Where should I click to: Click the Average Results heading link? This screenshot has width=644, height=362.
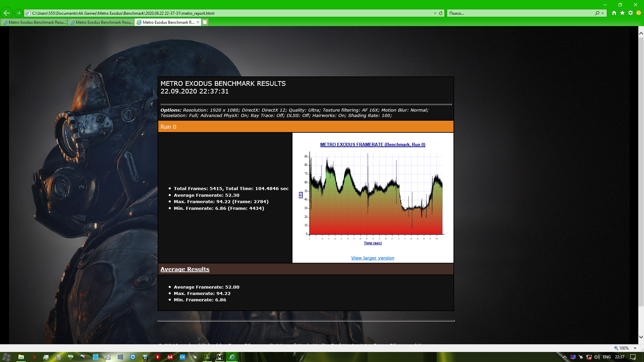click(x=184, y=269)
